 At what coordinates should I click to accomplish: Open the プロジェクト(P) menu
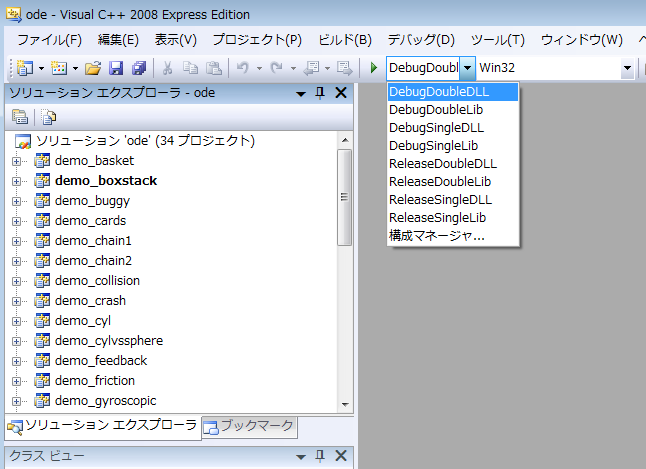point(257,40)
